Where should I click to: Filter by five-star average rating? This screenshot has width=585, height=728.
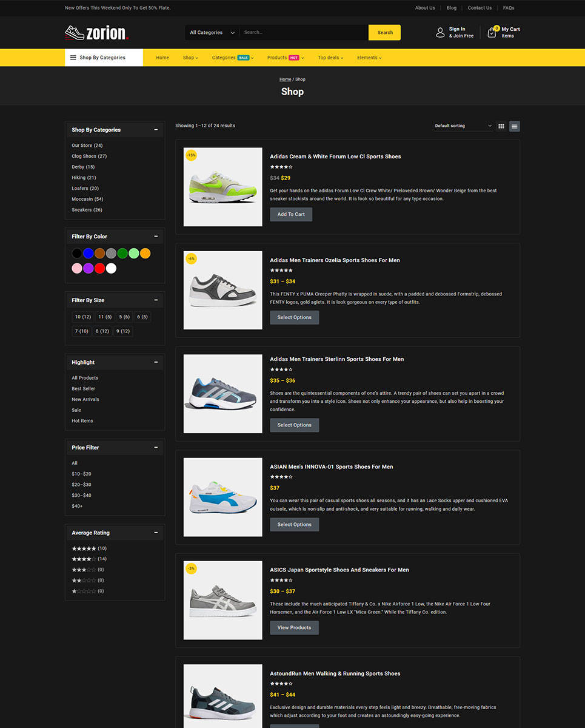point(84,548)
